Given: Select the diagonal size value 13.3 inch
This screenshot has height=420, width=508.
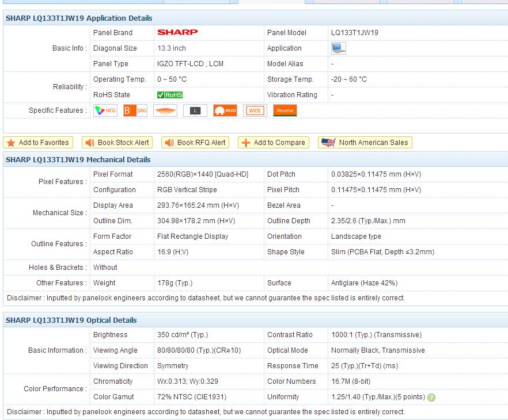Looking at the screenshot, I should [172, 48].
